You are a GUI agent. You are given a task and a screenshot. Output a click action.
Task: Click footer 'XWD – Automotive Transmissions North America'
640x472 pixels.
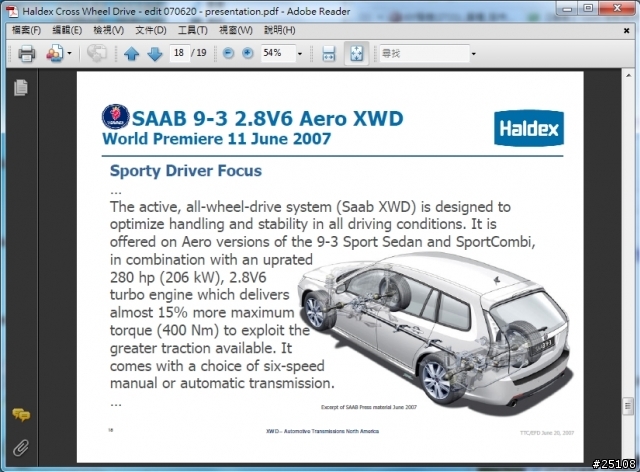(x=322, y=431)
